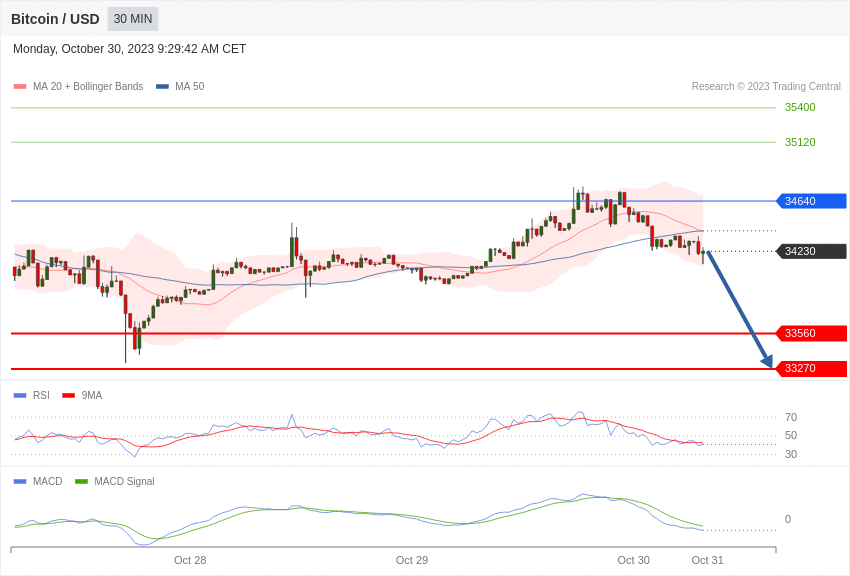
Task: Click the Oct 29 date axis label
Action: click(x=412, y=560)
